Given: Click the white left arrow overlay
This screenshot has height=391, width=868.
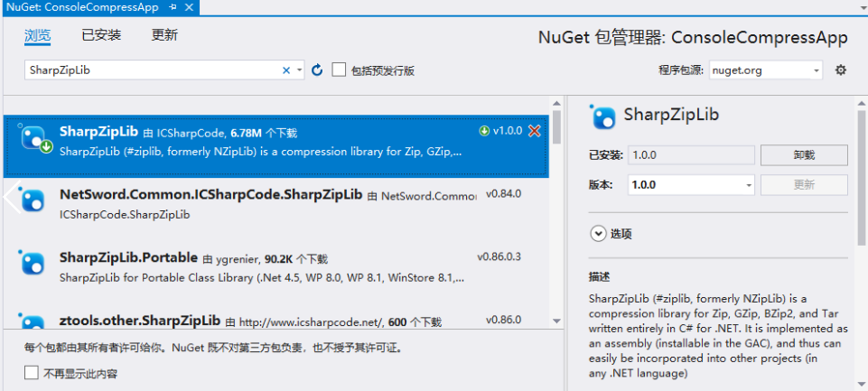Looking at the screenshot, I should point(11,197).
